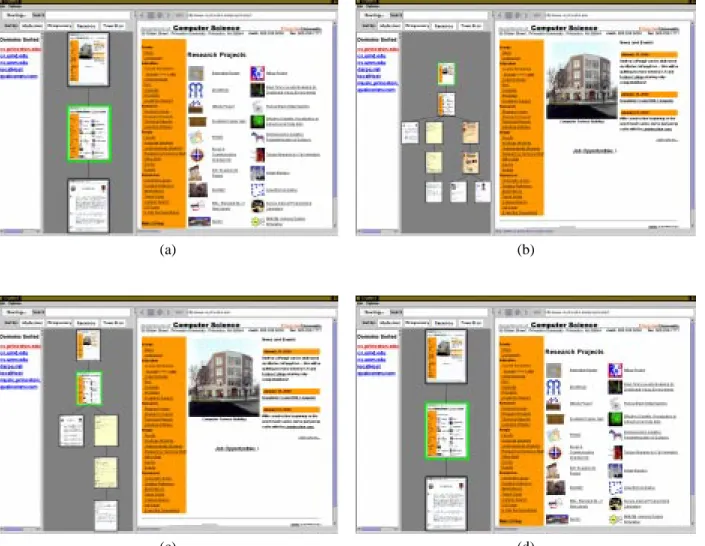Screen dimensions: 705x546
Task: Click the bright green square project icon in panel (a)
Action: (258, 121)
